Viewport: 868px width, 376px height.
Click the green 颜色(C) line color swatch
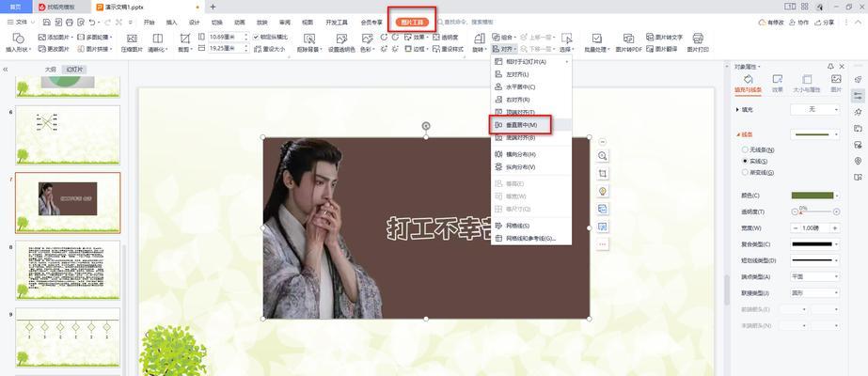[813, 196]
